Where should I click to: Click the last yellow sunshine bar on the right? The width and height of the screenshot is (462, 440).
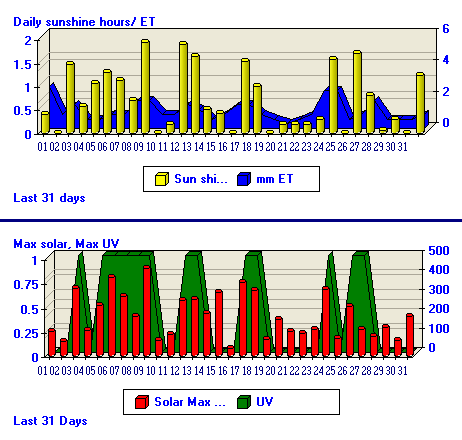420,103
